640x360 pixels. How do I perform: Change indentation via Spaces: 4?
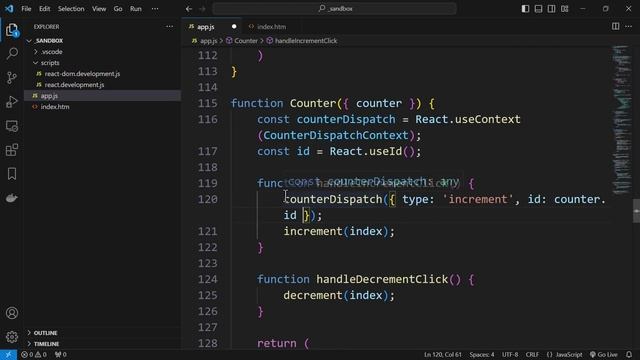click(x=482, y=355)
